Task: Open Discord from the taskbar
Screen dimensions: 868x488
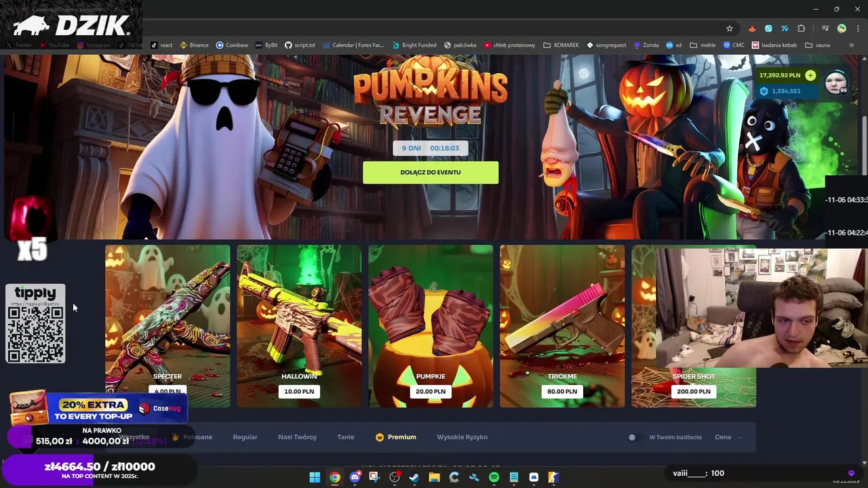Action: click(x=355, y=477)
